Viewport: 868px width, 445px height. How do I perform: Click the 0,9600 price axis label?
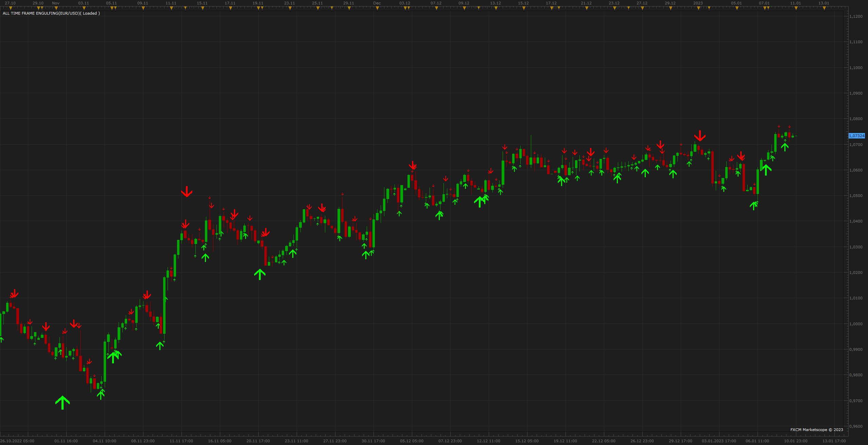pos(856,426)
